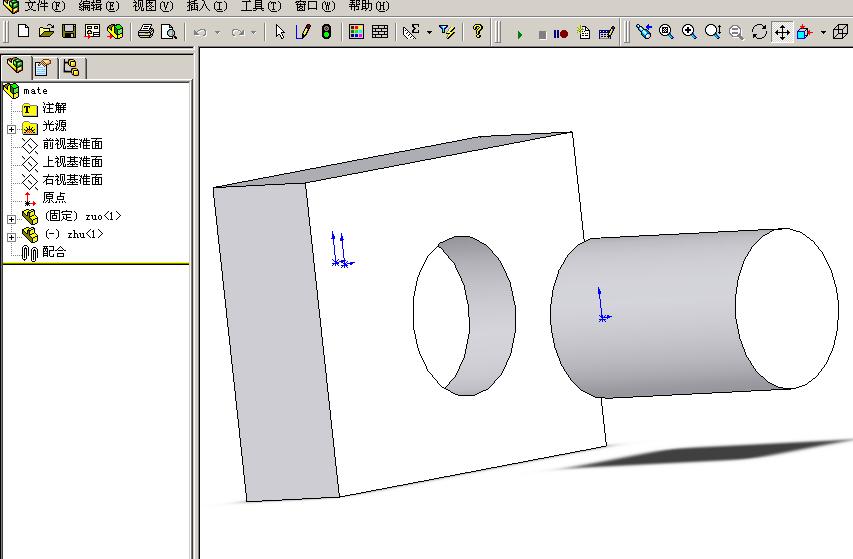Click the make assembly from part icon
The width and height of the screenshot is (853, 559).
(115, 32)
